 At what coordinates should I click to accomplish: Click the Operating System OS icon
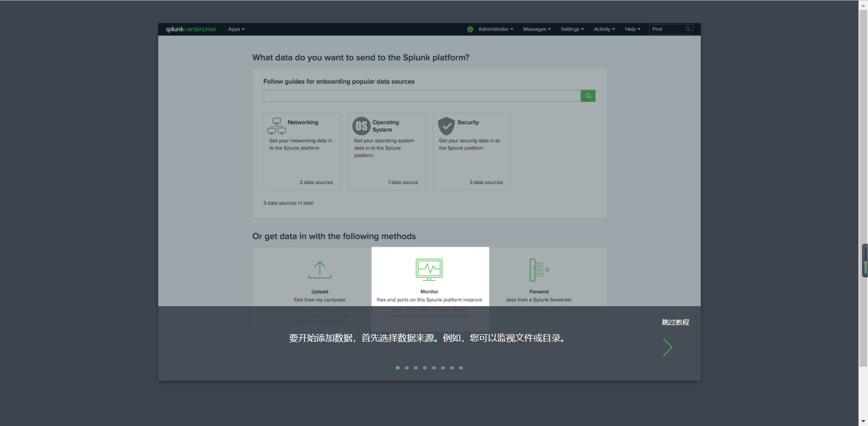[x=361, y=126]
